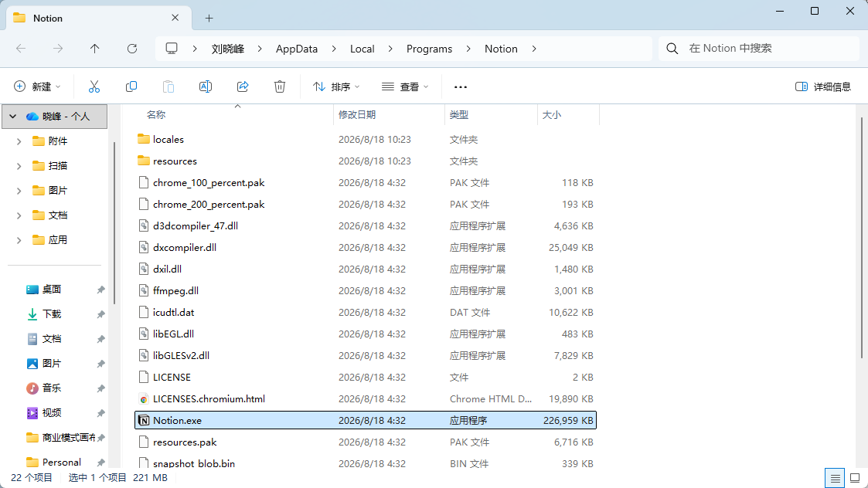
Task: Select the resources.pak file
Action: click(x=366, y=442)
